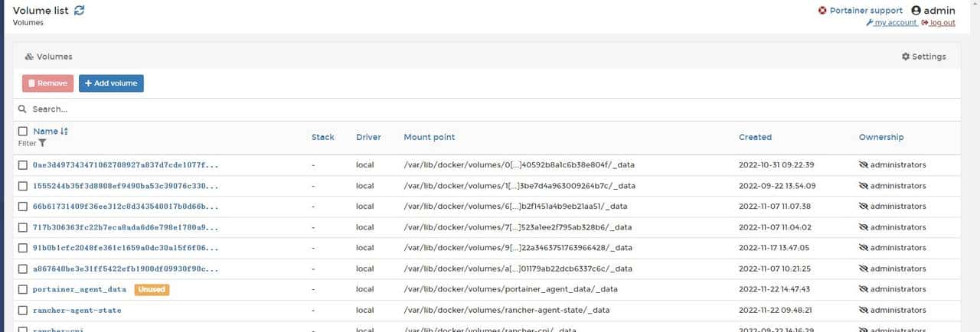Click created date 2022-11-22 14:47:43

tap(776, 289)
